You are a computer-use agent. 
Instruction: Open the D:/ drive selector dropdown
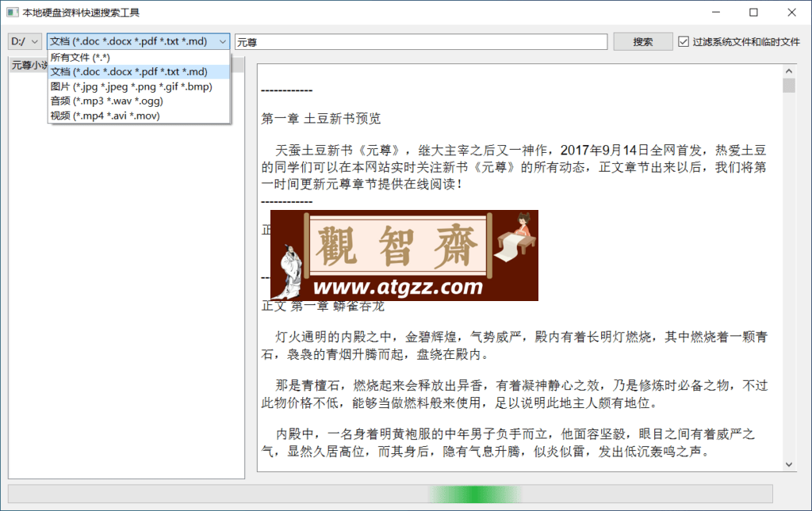tap(25, 41)
